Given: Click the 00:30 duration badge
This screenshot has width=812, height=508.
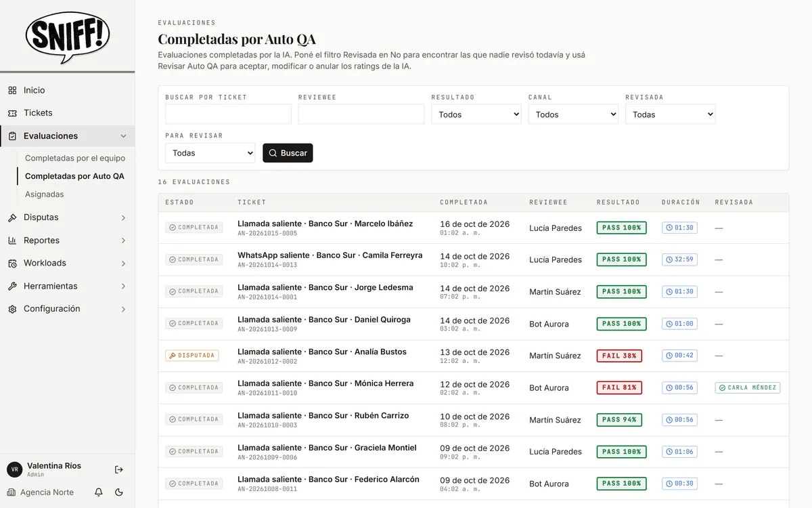Looking at the screenshot, I should [x=679, y=484].
